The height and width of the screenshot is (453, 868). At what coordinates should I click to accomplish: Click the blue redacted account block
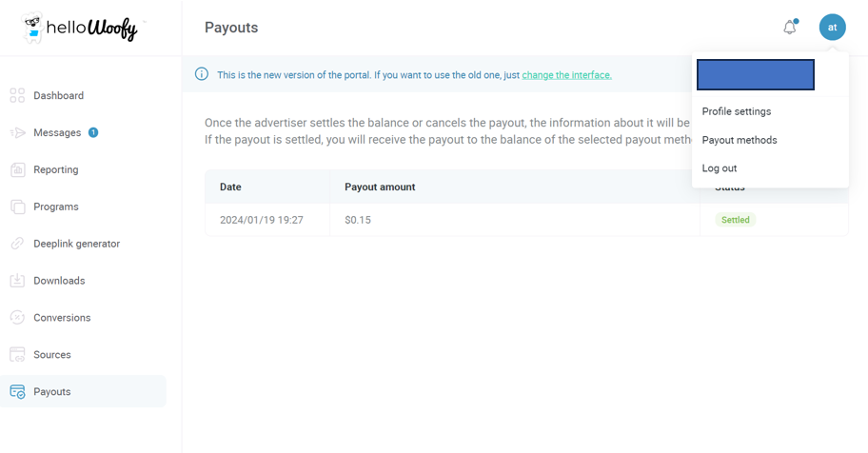click(755, 75)
